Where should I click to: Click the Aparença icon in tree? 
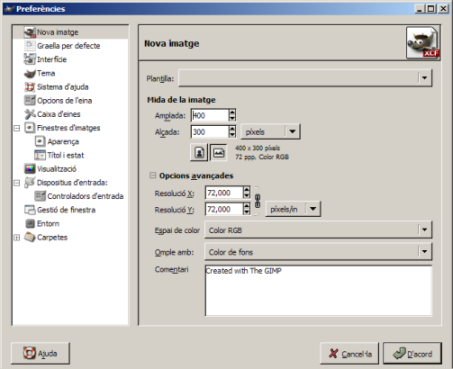pyautogui.click(x=40, y=141)
